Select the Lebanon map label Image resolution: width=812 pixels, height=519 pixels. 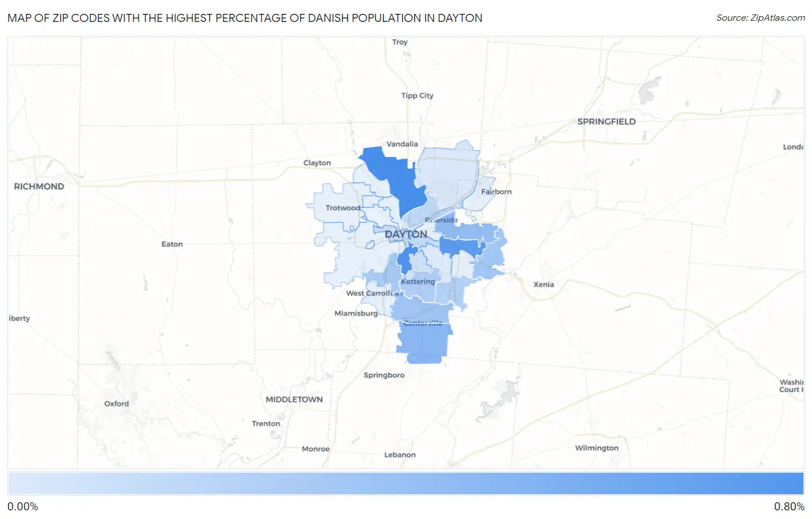[400, 455]
